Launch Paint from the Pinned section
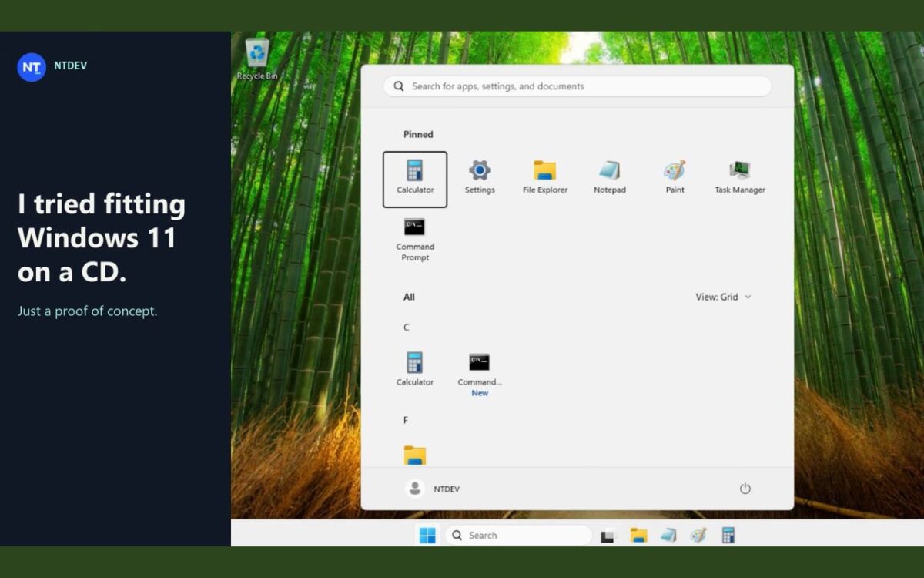924x578 pixels. (675, 178)
